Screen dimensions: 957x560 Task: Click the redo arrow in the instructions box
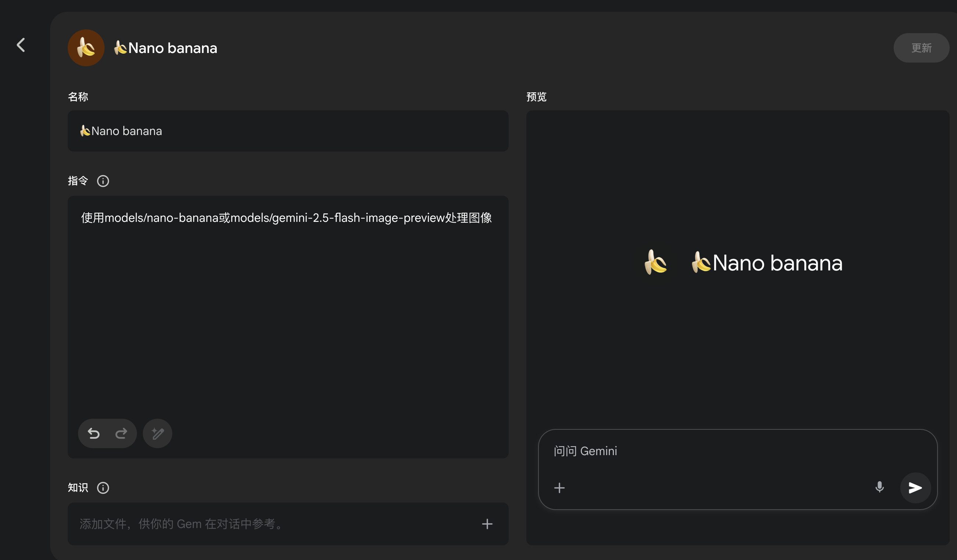pyautogui.click(x=121, y=433)
